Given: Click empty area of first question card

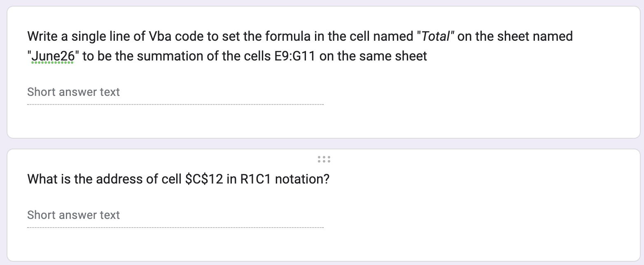Looking at the screenshot, I should click(x=474, y=99).
